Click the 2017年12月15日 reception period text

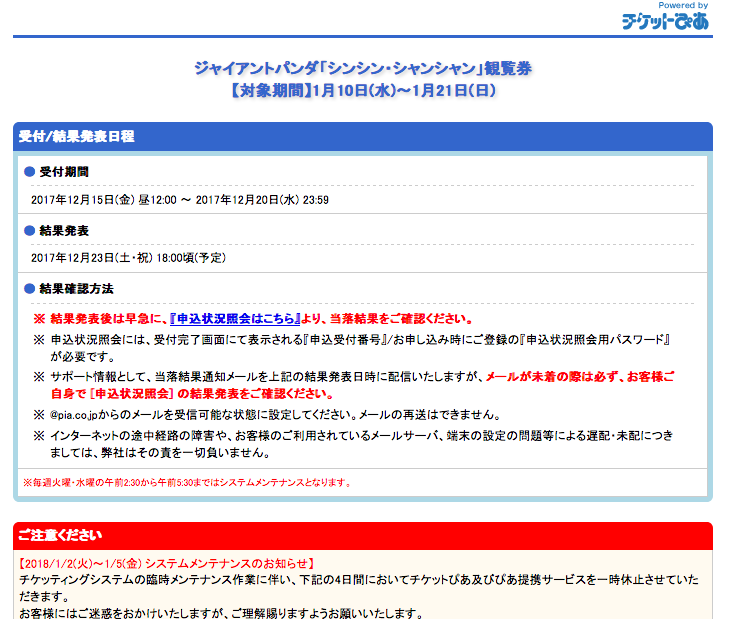point(180,200)
